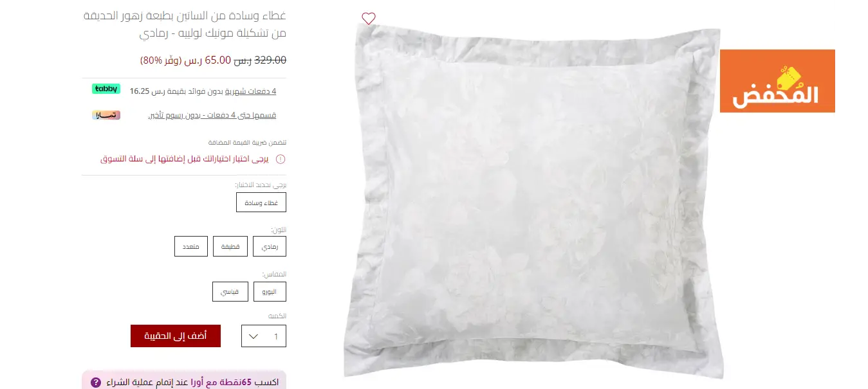Choose the قياسي size option
Screen dimensions: 868x389
point(230,291)
